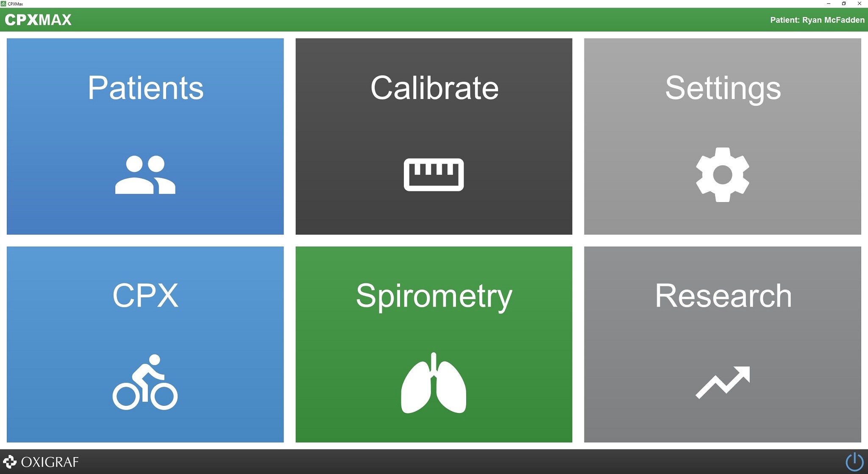The image size is (868, 474).
Task: Minimize the CPXMax window
Action: 828,3
